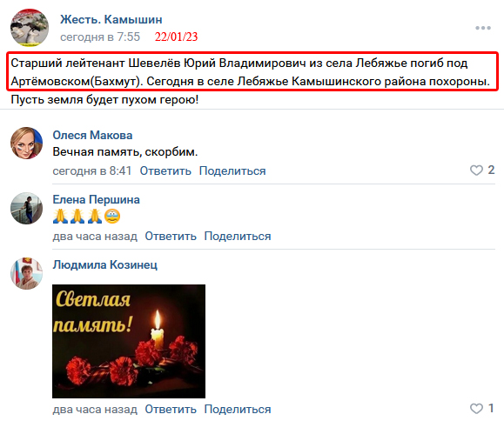Image resolution: width=504 pixels, height=421 pixels.
Task: Reply to Людмила Козинец's image comment via Ответить
Action: 171,410
